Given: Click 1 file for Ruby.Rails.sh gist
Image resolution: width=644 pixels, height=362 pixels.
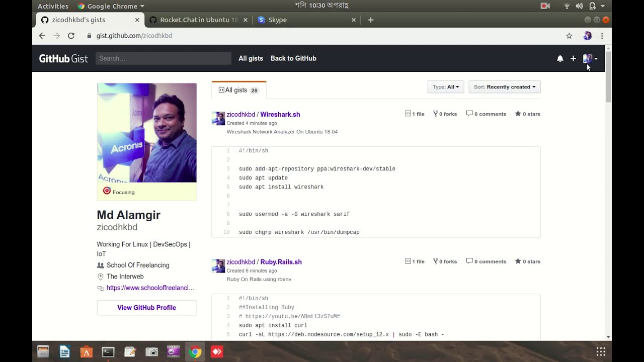Looking at the screenshot, I should point(415,261).
